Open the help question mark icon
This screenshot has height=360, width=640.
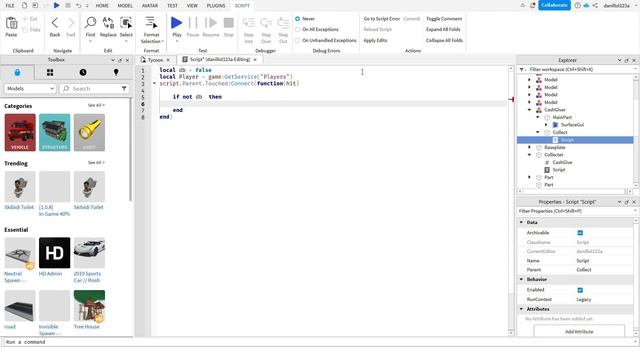(578, 5)
